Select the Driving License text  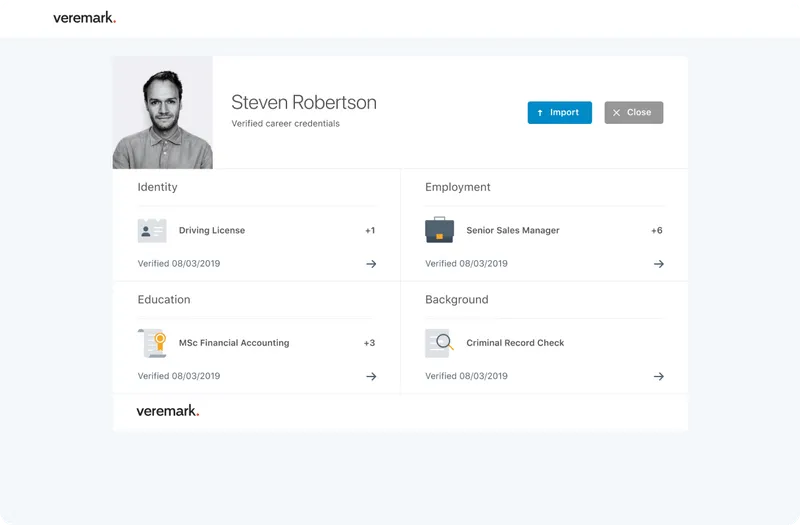212,231
